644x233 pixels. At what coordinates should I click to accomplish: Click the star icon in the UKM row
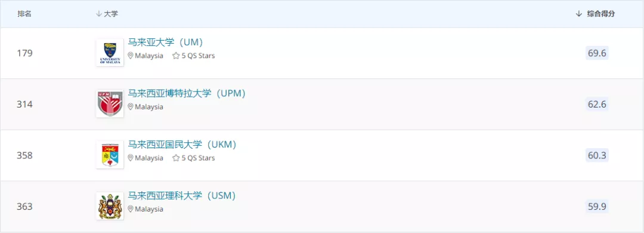176,158
